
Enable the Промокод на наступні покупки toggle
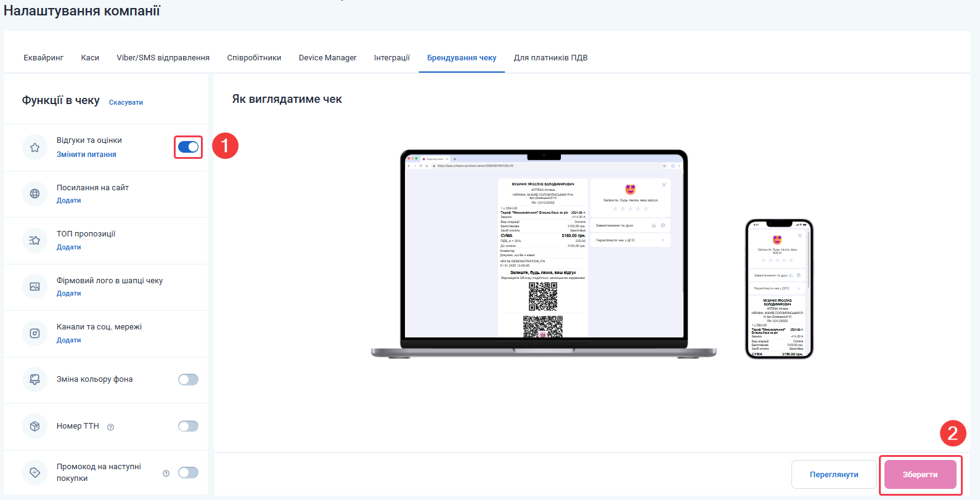tap(189, 472)
